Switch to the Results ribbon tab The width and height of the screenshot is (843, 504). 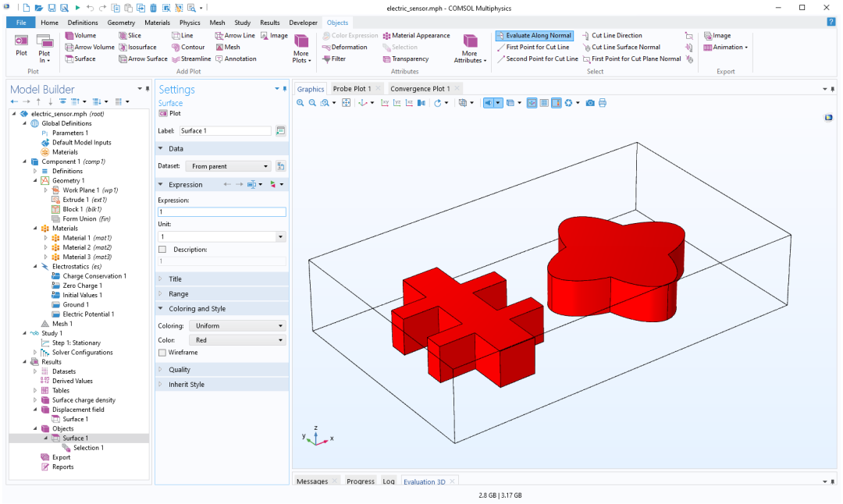(270, 23)
